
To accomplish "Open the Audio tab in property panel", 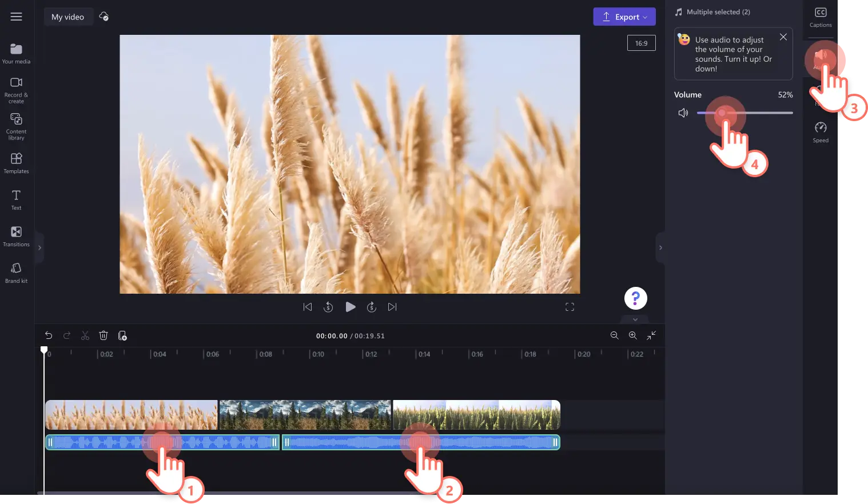I will [821, 58].
